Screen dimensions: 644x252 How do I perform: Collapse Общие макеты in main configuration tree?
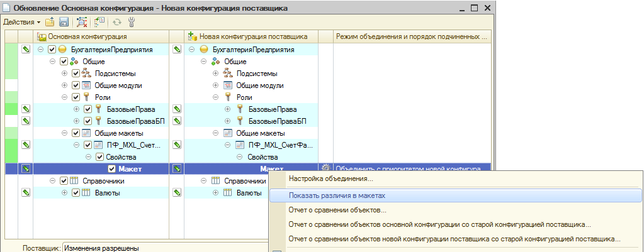tap(64, 133)
